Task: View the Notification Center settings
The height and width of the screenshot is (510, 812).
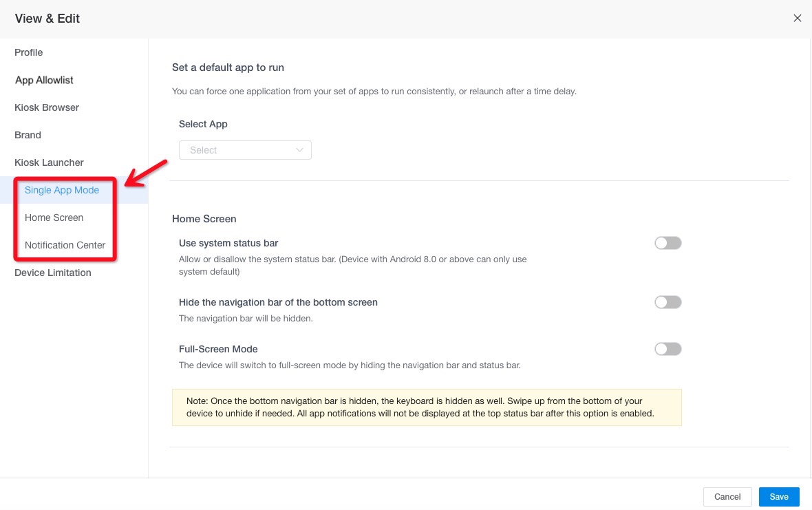Action: [65, 245]
